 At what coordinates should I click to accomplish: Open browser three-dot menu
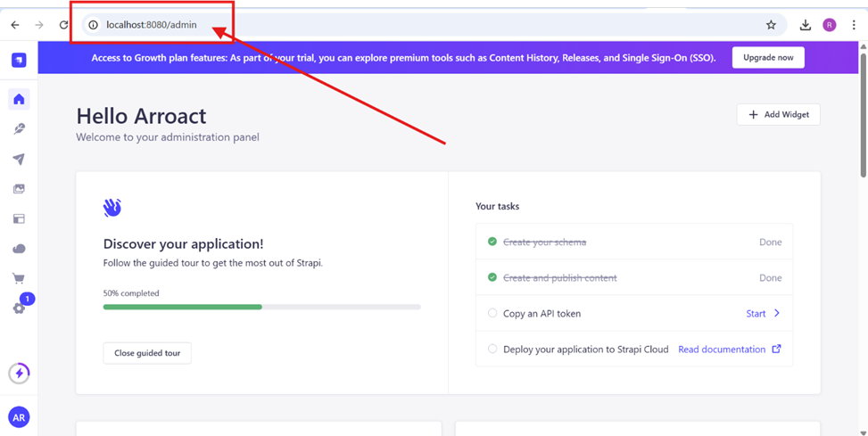tap(854, 25)
